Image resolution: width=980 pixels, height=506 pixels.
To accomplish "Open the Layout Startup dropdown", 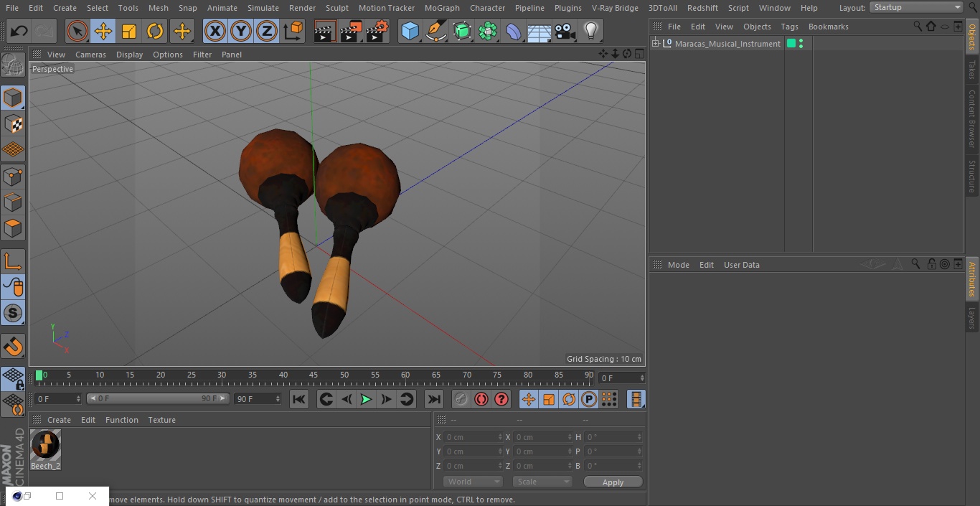I will (x=917, y=7).
